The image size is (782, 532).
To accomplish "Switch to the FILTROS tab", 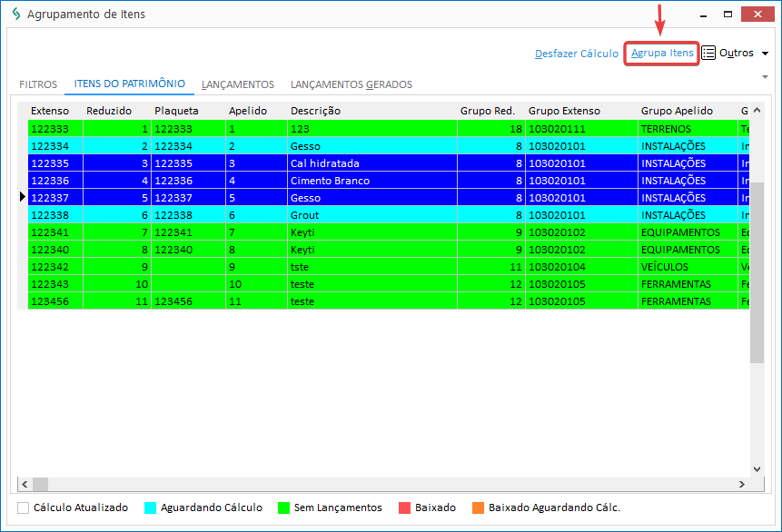I will tap(38, 84).
